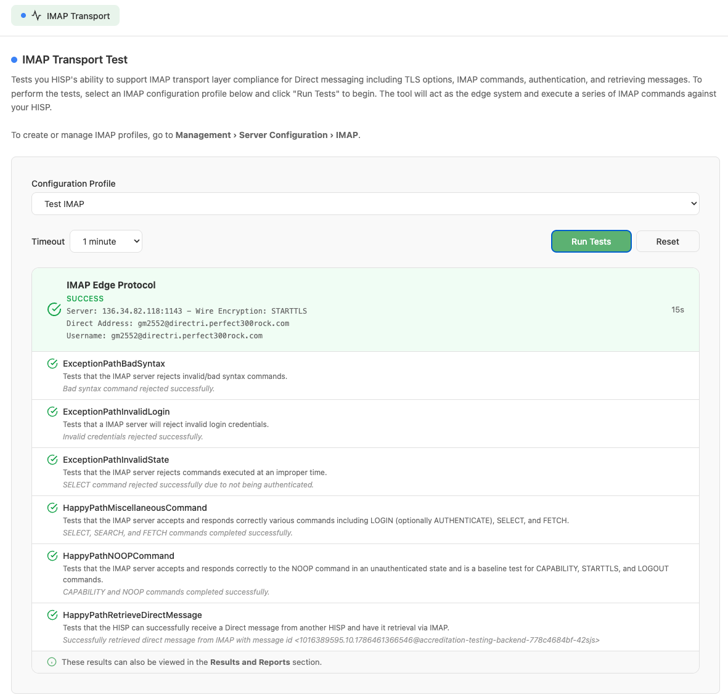Click the ExceptionPathBadSyntax pass checkmark icon
Screen dimensions: 728x700
point(52,364)
